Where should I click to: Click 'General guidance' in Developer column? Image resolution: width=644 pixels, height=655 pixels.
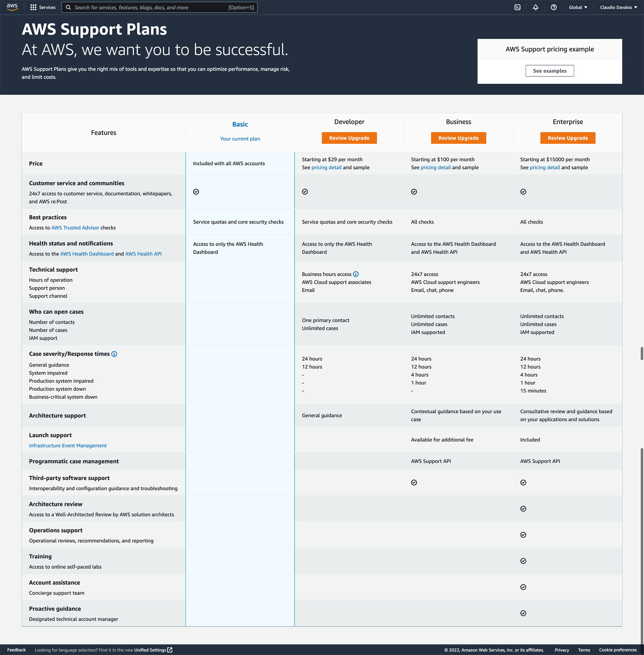tap(322, 415)
